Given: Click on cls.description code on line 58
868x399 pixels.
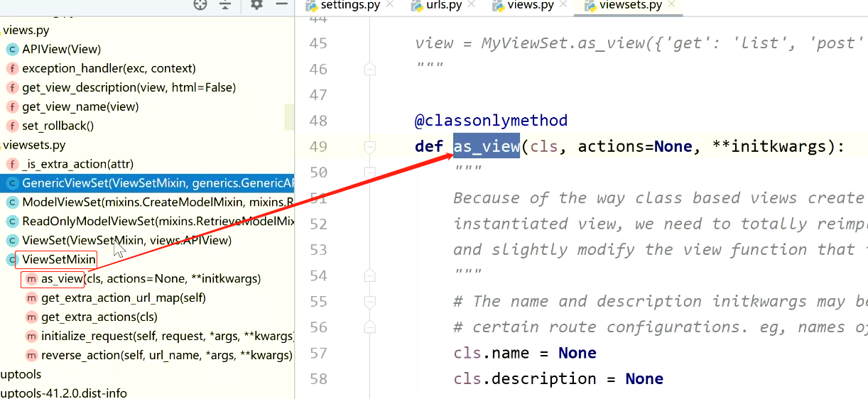Looking at the screenshot, I should (525, 378).
